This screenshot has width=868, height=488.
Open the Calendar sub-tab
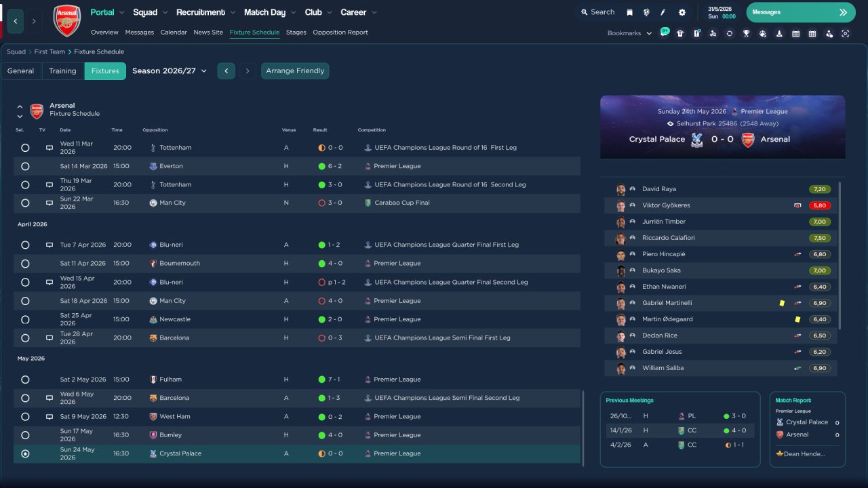coord(174,33)
